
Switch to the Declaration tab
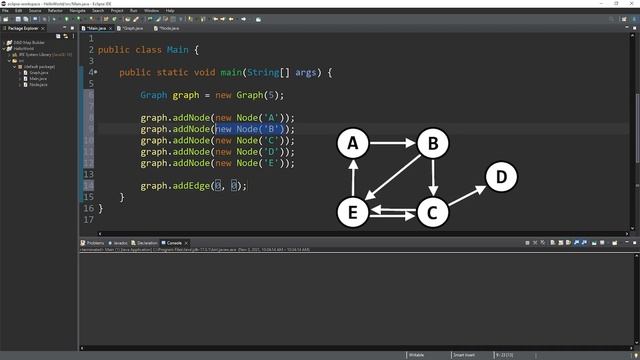pyautogui.click(x=144, y=243)
